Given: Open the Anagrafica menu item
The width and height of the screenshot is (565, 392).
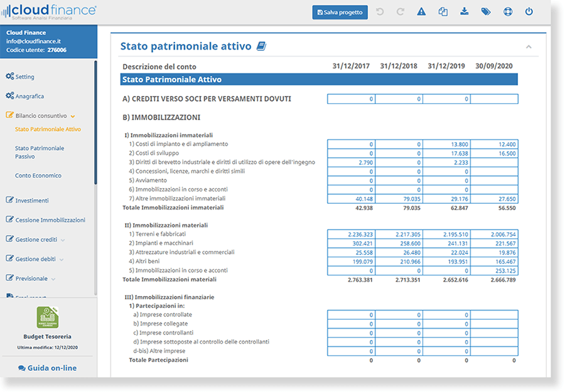Looking at the screenshot, I should [30, 96].
